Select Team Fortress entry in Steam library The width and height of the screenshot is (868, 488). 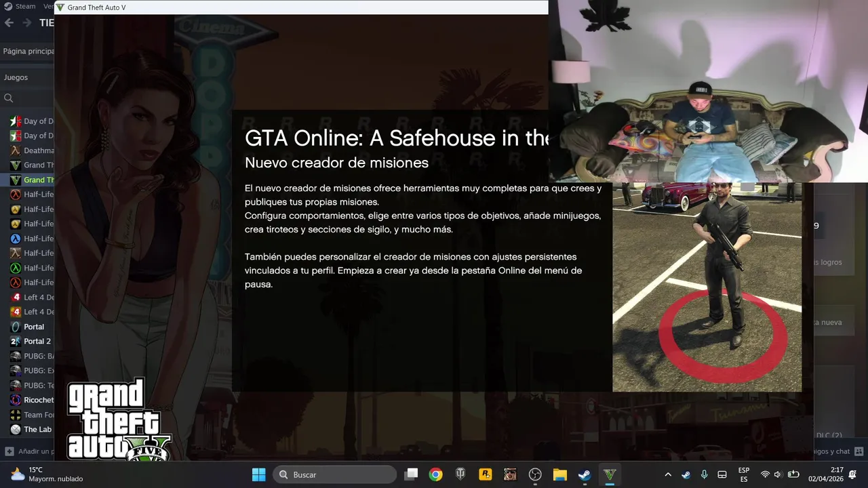(x=32, y=415)
